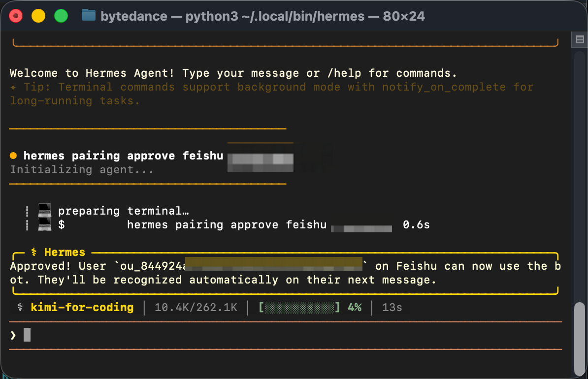Click the scrollback marker icon at top right

[579, 39]
